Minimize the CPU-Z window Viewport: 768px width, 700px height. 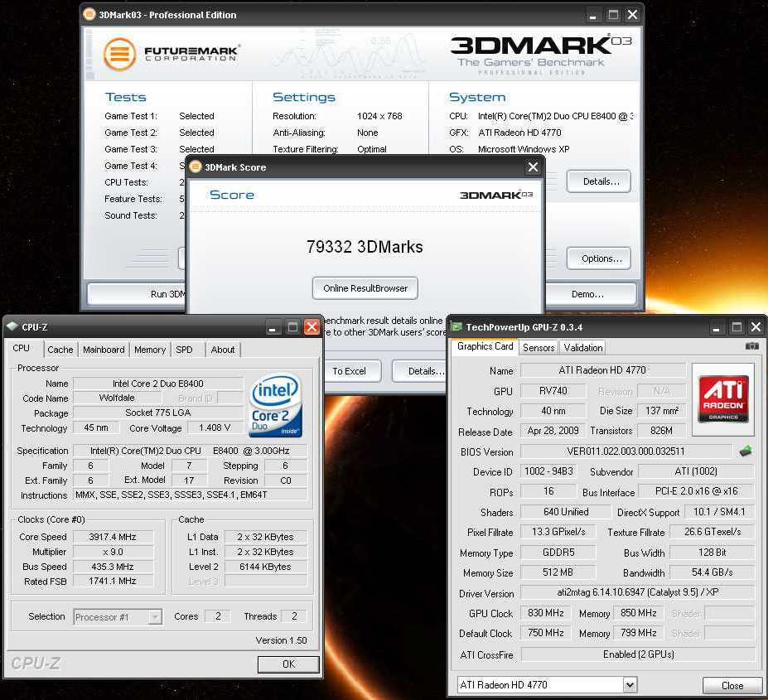[273, 327]
